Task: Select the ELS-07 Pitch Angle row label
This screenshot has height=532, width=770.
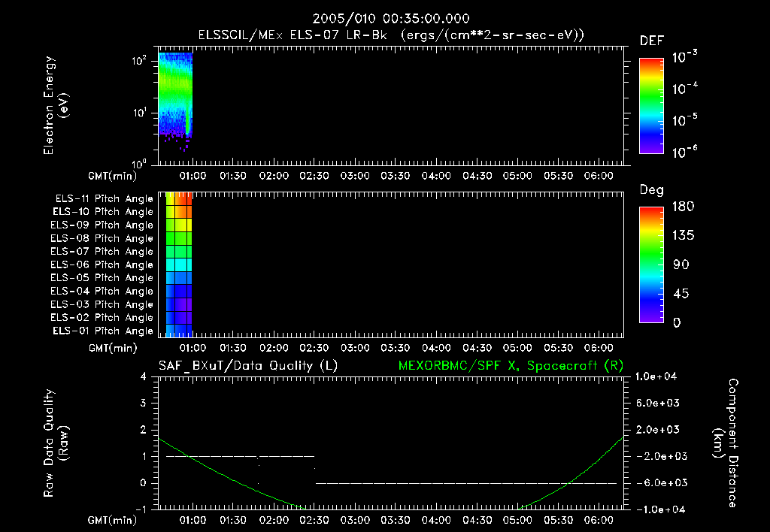Action: [x=102, y=251]
